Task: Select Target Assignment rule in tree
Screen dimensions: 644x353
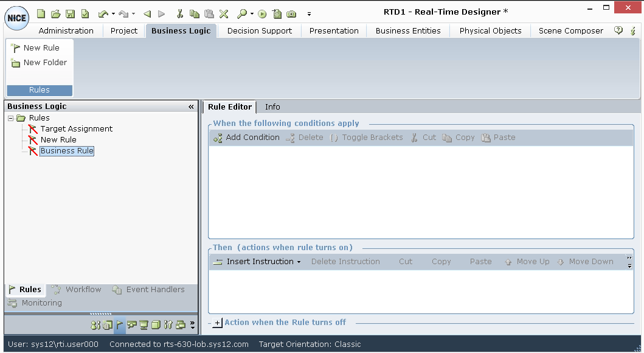Action: [76, 129]
